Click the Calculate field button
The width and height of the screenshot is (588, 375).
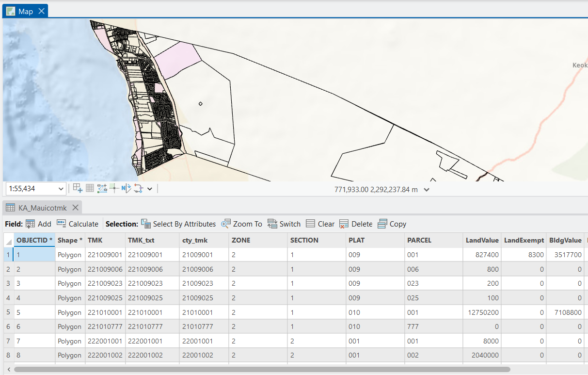coord(78,224)
